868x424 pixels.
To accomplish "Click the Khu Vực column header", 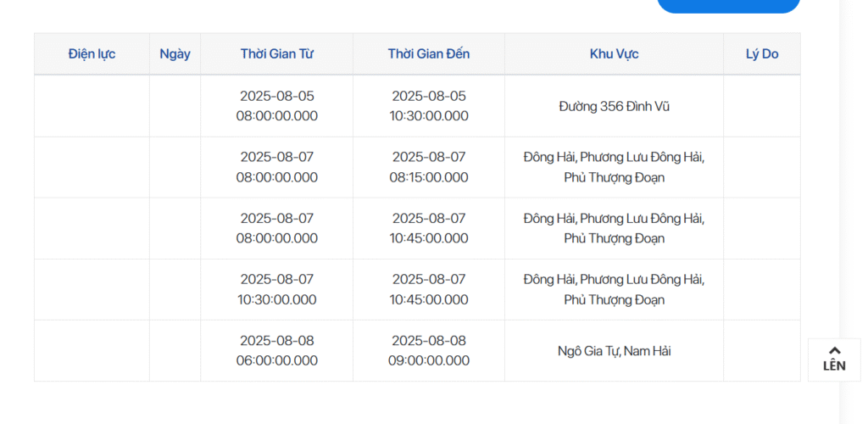I will 614,53.
